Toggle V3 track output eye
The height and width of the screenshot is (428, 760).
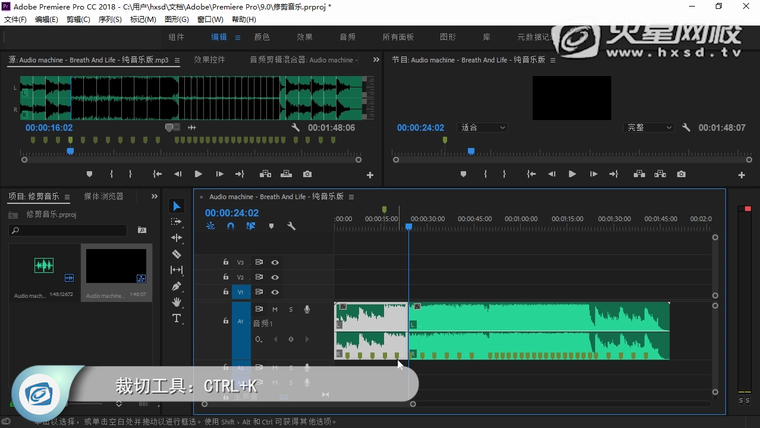click(x=275, y=262)
